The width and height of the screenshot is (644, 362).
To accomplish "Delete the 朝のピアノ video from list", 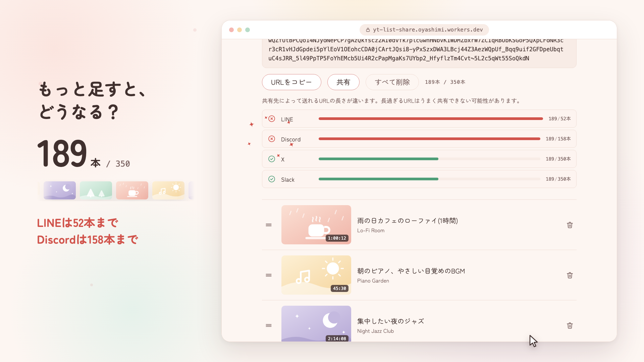I will point(570,275).
